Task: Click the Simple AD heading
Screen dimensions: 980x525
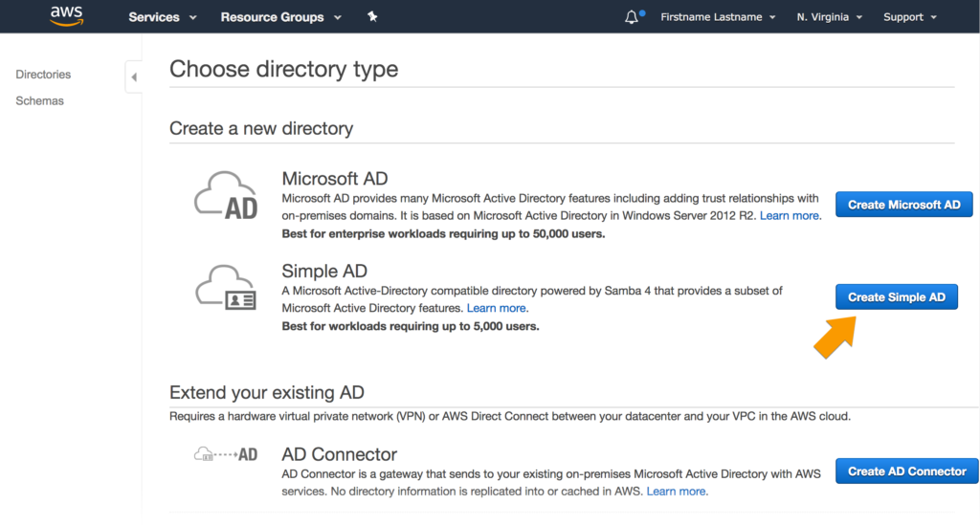Action: (x=324, y=271)
